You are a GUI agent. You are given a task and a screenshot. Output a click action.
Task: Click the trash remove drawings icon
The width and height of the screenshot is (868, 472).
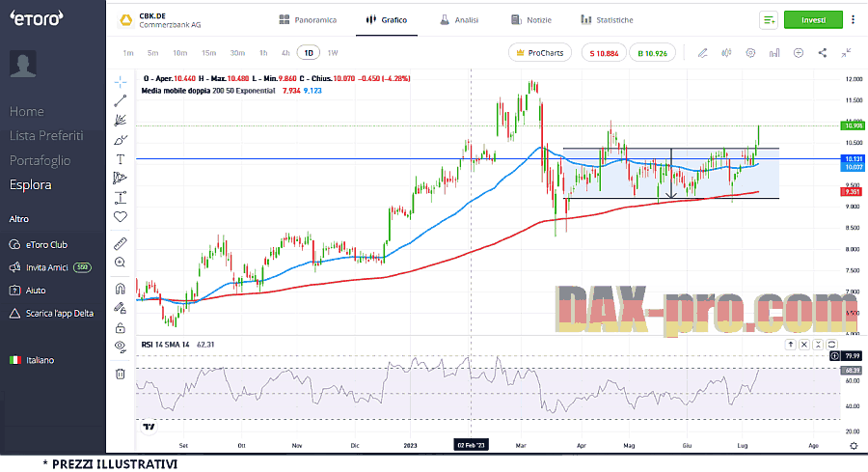click(x=121, y=374)
